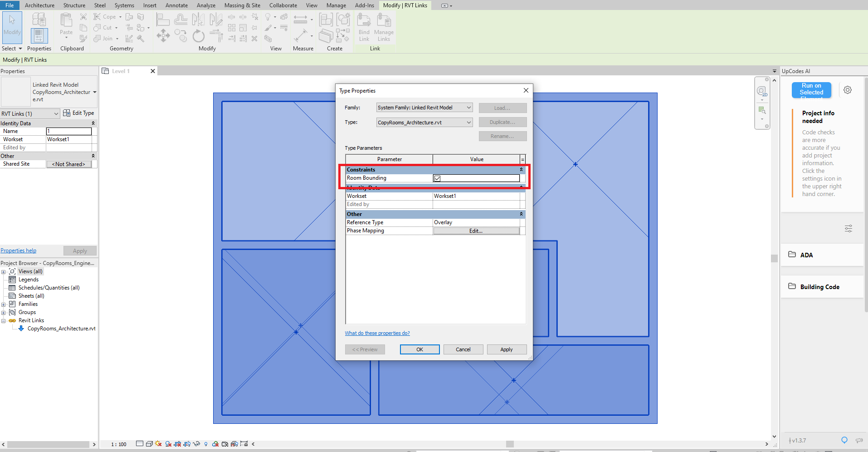Toggle the Room Bounding checkbox
868x452 pixels.
pos(437,178)
